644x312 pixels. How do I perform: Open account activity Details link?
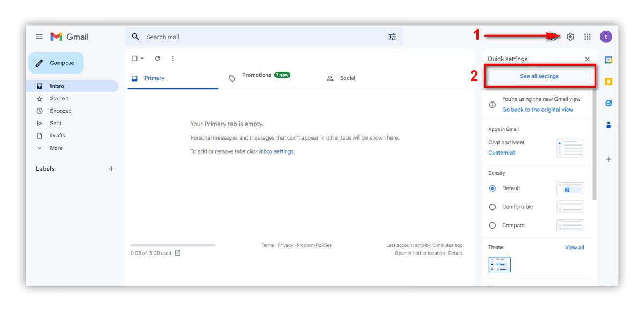coord(455,253)
